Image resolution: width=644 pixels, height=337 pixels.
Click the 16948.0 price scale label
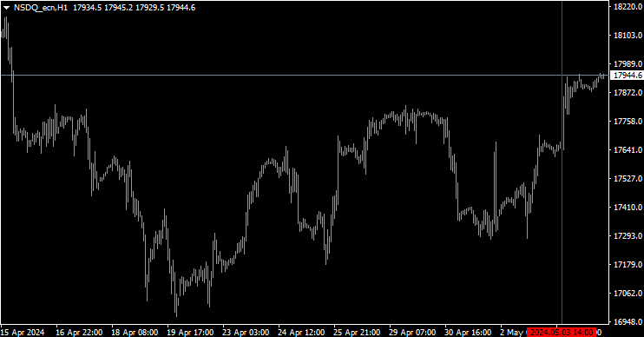(628, 321)
